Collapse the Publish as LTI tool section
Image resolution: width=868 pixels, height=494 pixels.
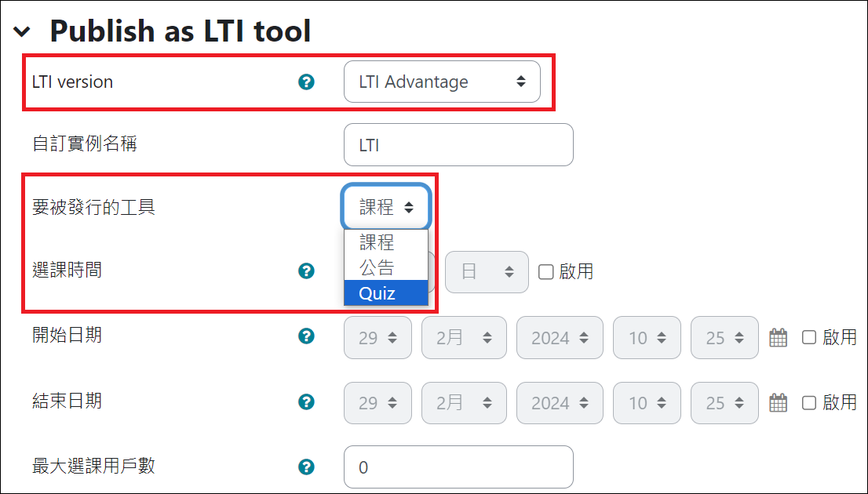(20, 30)
